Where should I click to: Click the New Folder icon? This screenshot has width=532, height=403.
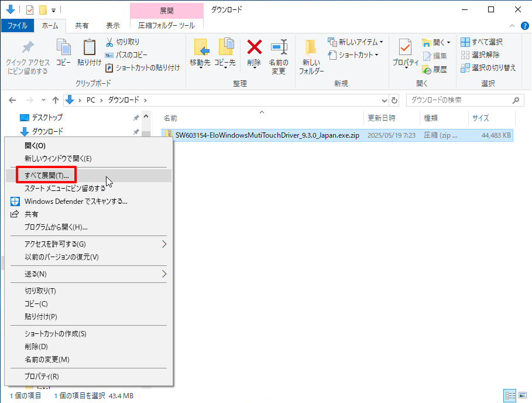[311, 49]
